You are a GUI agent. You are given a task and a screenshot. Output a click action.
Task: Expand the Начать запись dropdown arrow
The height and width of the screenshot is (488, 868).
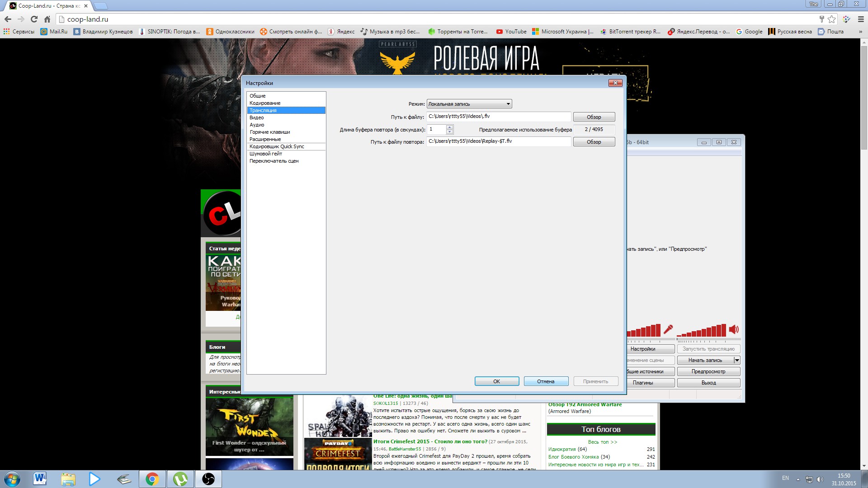point(737,360)
